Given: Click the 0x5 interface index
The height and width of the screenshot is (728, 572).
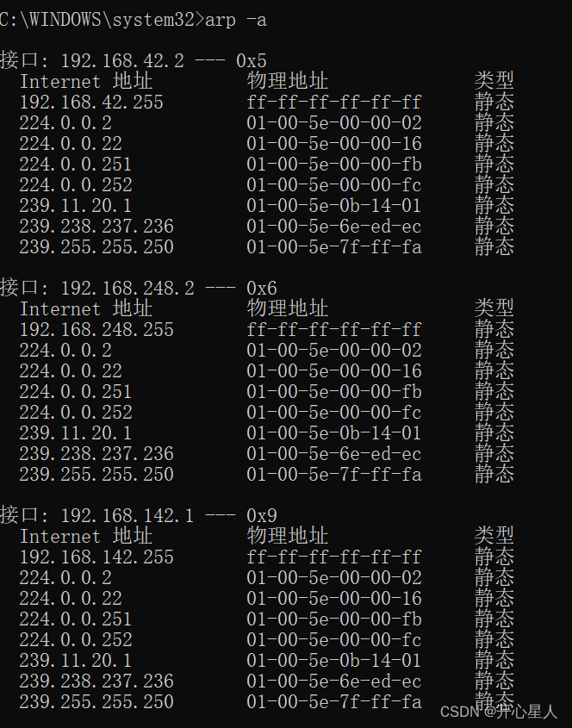Looking at the screenshot, I should click(x=252, y=61).
